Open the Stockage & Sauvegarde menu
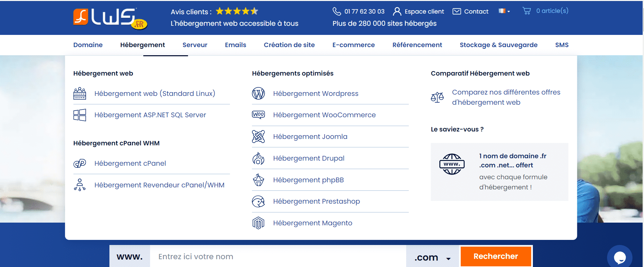Image resolution: width=644 pixels, height=267 pixels. [x=498, y=45]
